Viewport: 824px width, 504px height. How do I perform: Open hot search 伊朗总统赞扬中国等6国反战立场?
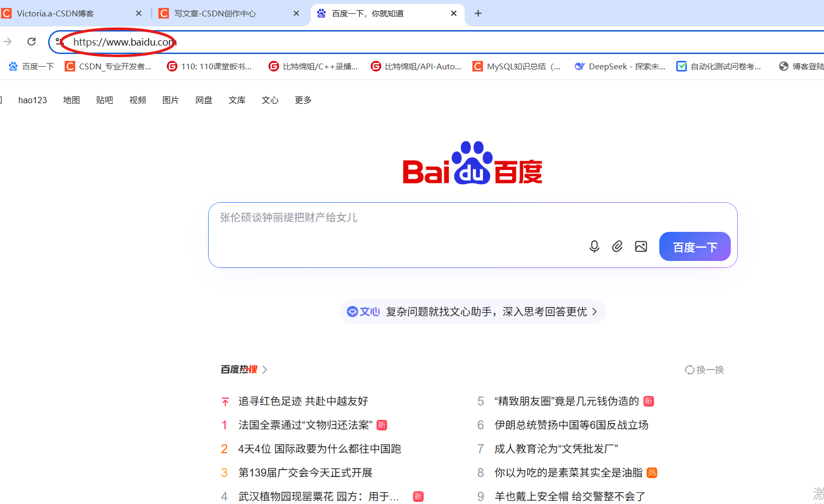point(571,425)
